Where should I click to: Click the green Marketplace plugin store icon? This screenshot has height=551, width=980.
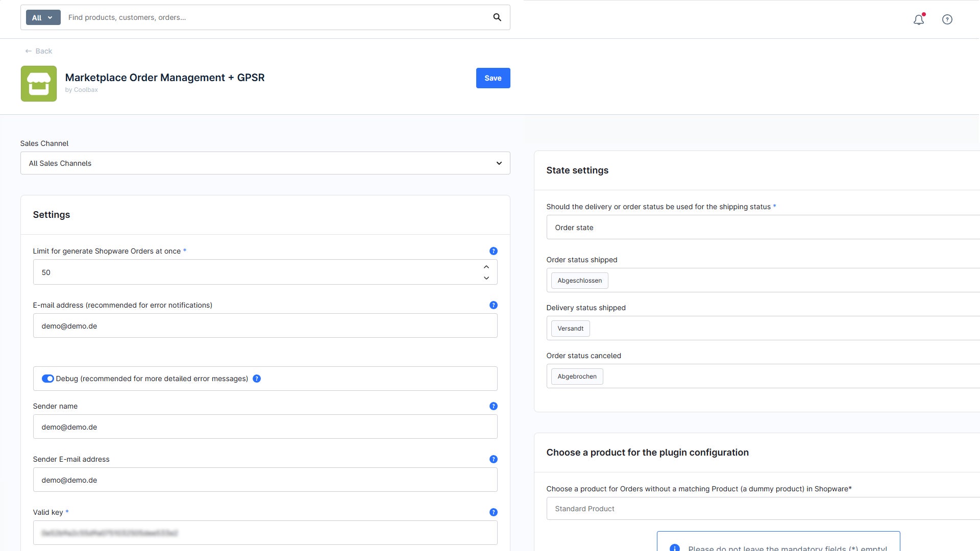point(39,84)
